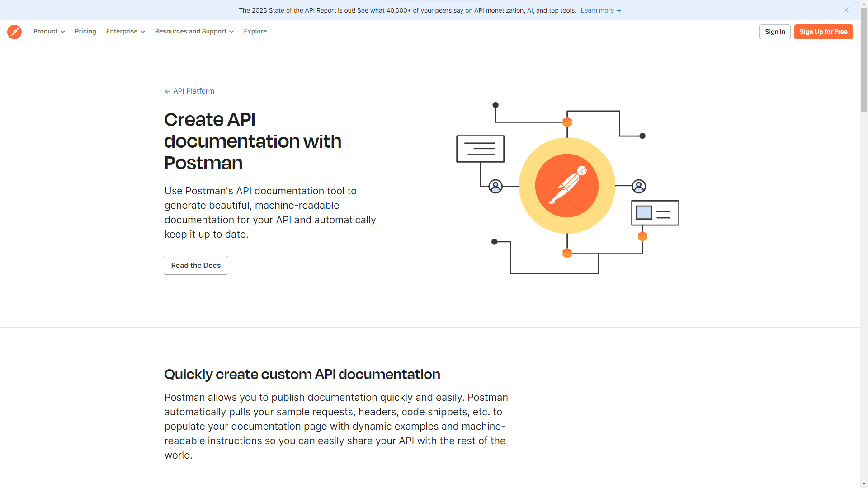
Task: Click the vertical page scrollbar thumb
Action: (x=864, y=59)
